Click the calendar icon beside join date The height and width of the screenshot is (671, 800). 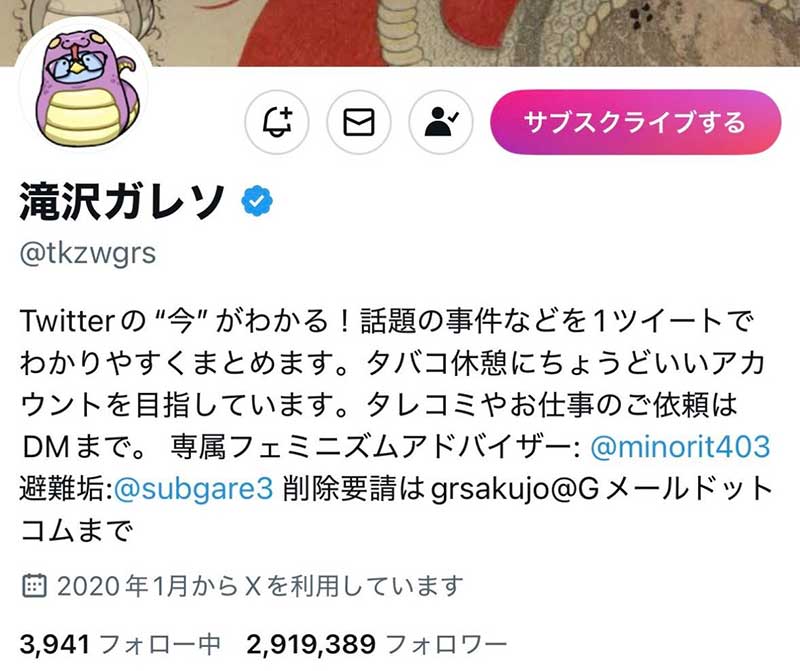[34, 586]
